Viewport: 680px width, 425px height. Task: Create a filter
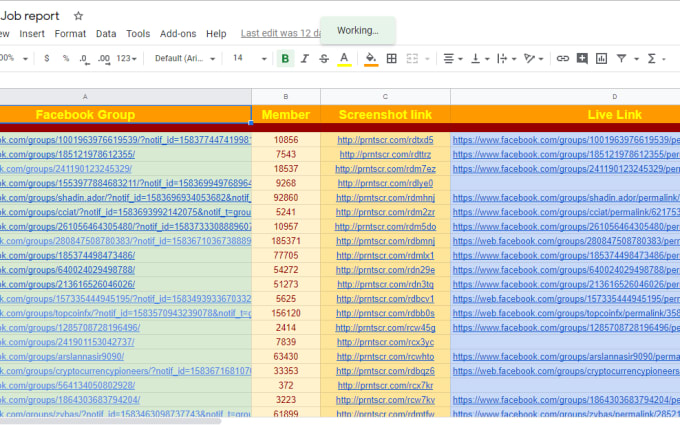(621, 58)
